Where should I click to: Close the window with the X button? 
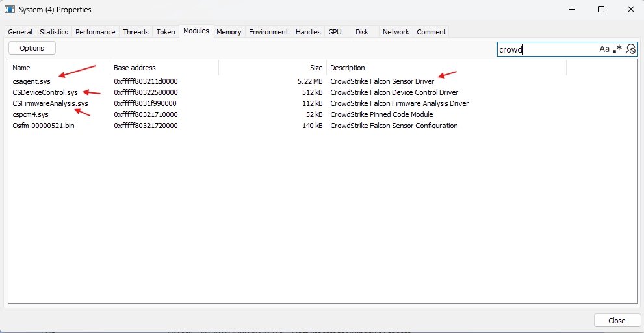coord(631,10)
